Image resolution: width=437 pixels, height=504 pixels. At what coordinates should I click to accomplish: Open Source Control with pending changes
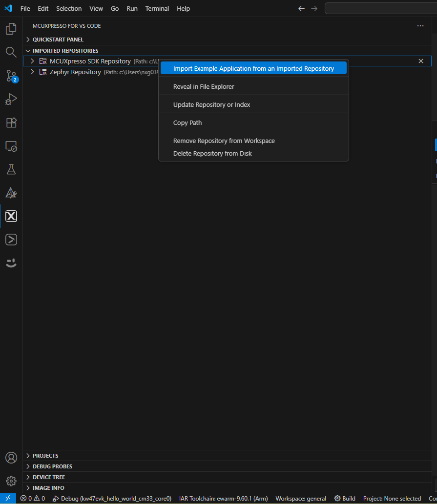coord(11,76)
